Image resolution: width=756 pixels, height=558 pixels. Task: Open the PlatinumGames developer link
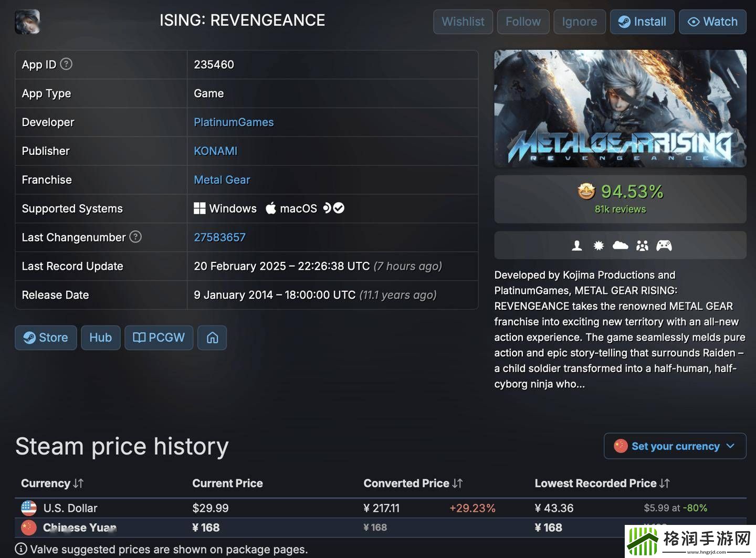(234, 122)
